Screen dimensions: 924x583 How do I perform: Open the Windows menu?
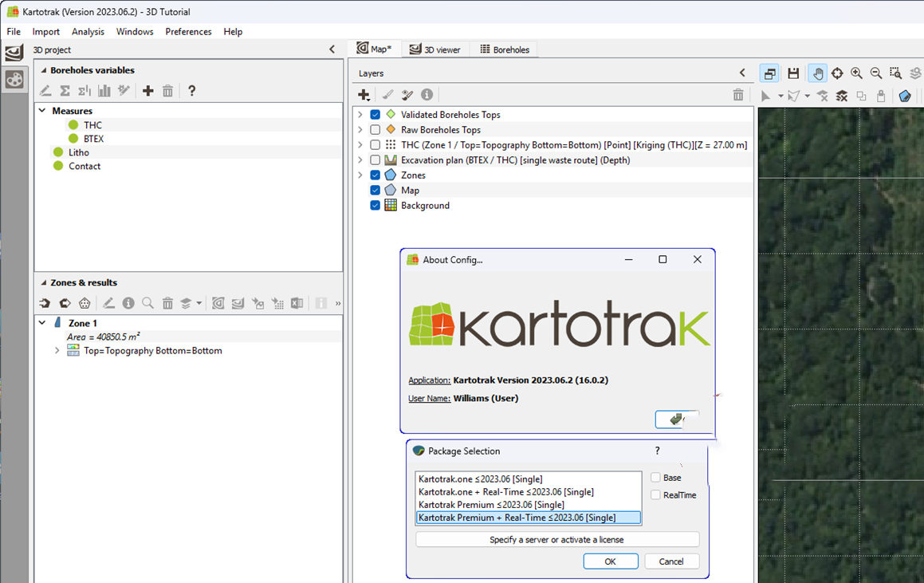point(135,32)
